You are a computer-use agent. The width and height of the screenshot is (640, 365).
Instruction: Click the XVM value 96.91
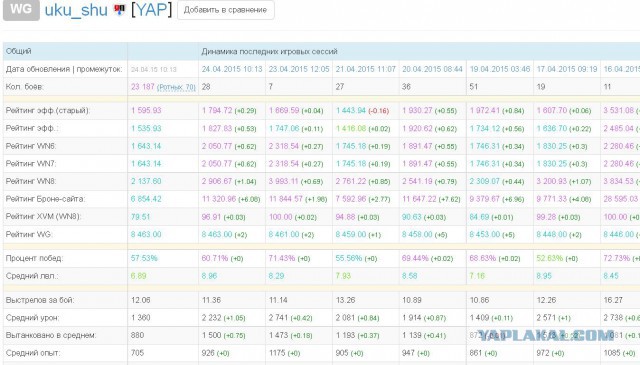click(x=211, y=217)
